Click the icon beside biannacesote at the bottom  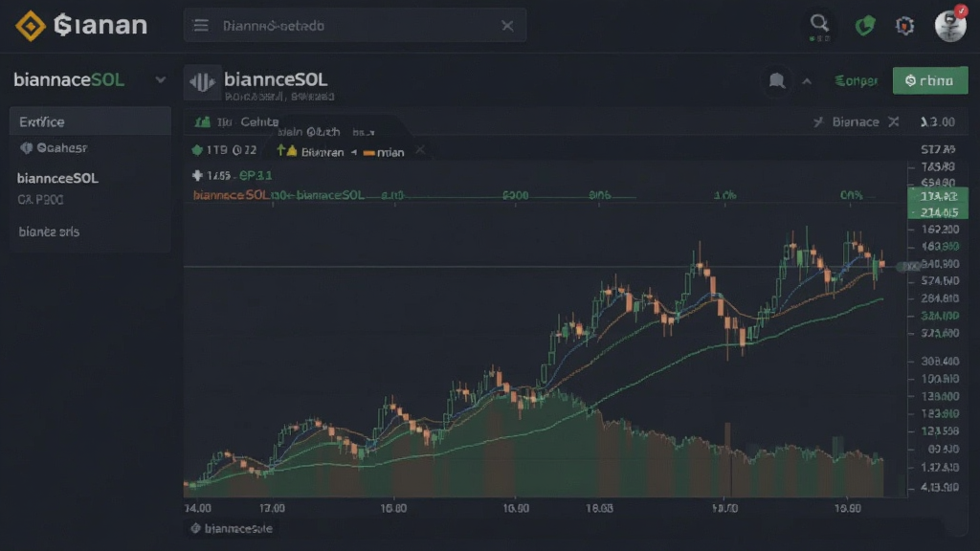tap(195, 528)
